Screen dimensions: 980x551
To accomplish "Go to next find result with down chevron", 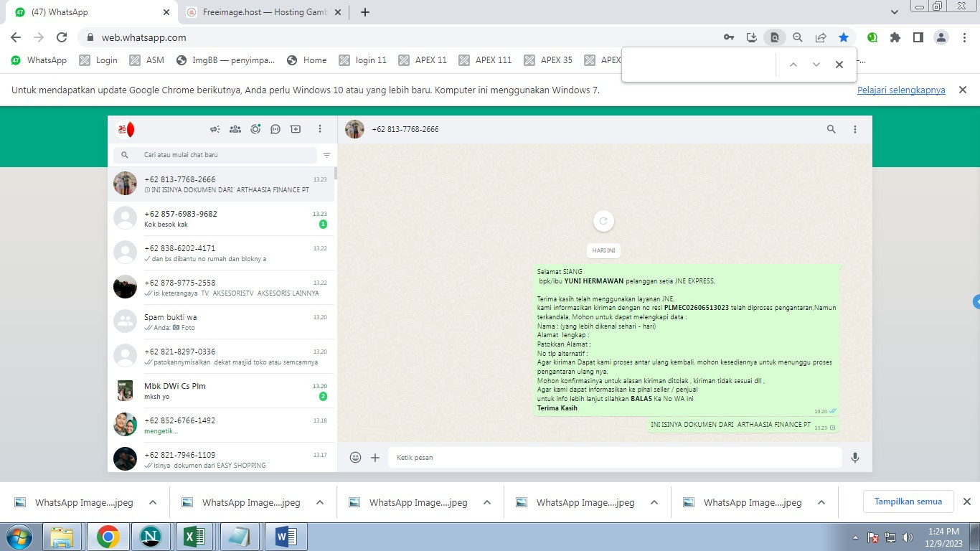I will (x=816, y=65).
